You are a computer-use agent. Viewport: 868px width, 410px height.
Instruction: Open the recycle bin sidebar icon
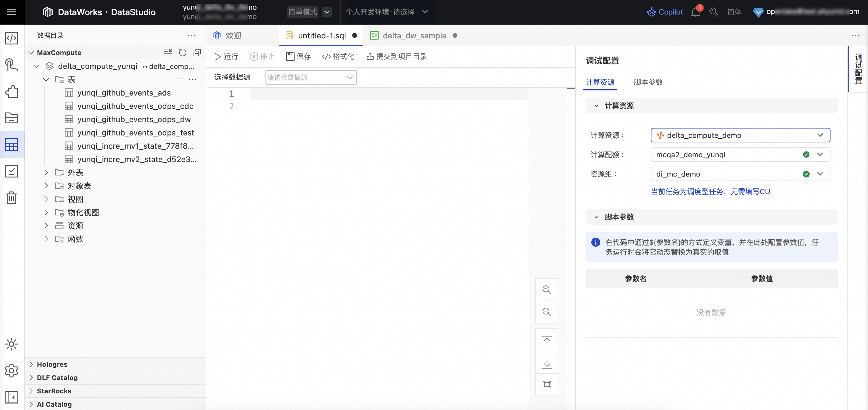(x=11, y=198)
